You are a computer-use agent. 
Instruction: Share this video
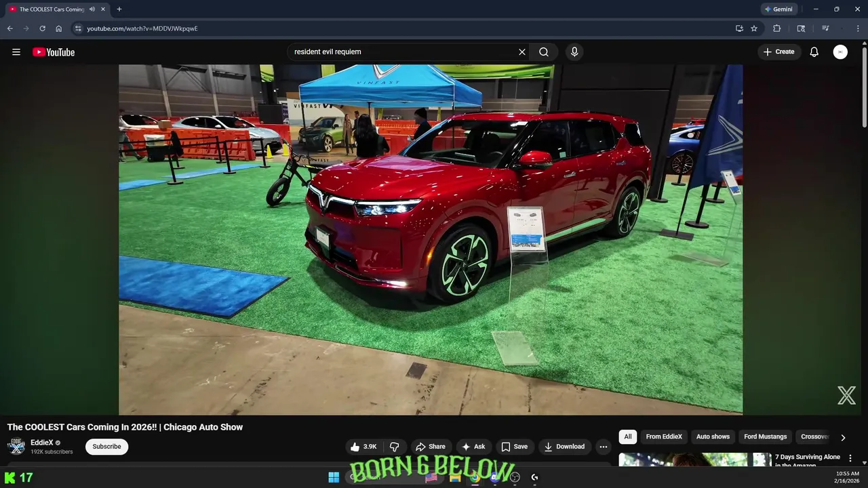point(431,447)
